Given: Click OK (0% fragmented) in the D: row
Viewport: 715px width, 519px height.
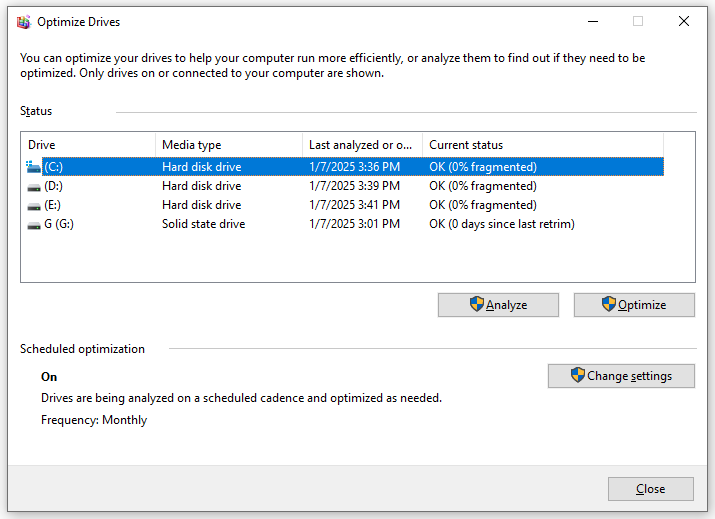Looking at the screenshot, I should click(483, 186).
